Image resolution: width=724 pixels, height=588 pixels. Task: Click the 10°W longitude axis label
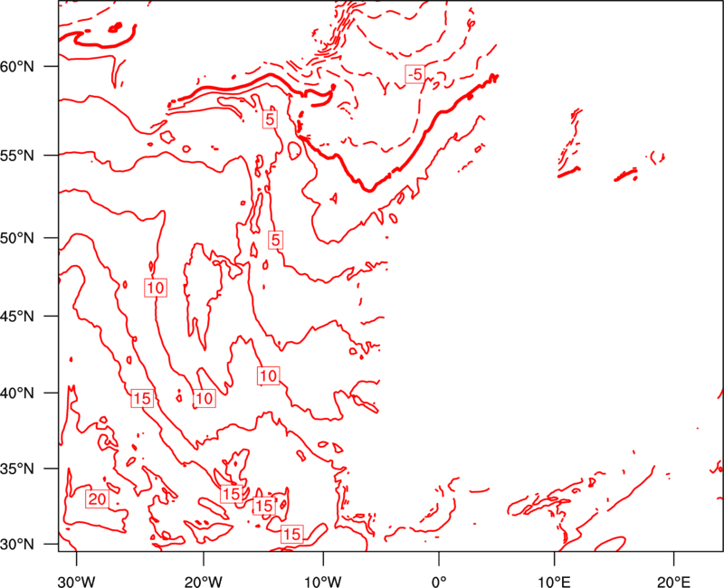(323, 581)
